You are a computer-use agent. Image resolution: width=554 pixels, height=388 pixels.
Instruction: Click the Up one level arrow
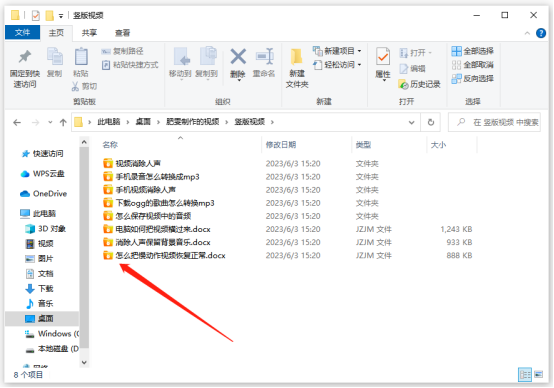tap(63, 123)
